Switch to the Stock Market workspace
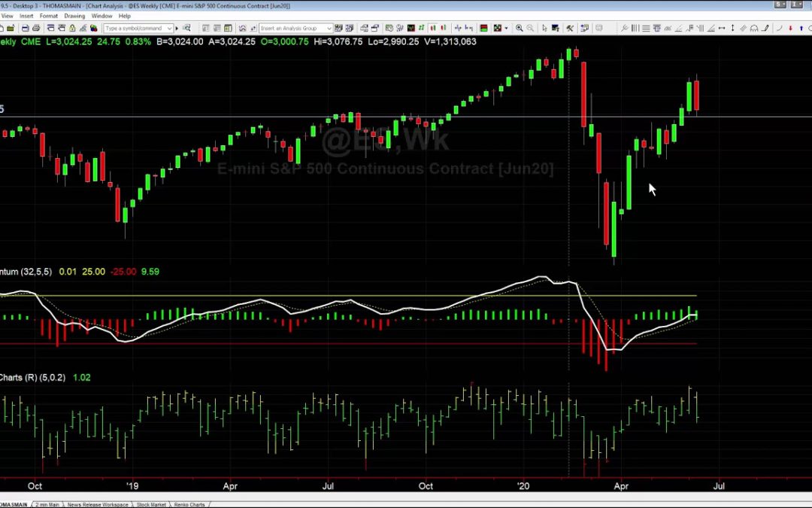 tap(150, 503)
